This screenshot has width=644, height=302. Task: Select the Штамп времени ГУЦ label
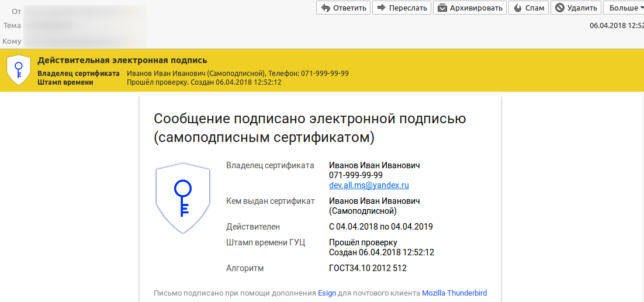(x=266, y=242)
